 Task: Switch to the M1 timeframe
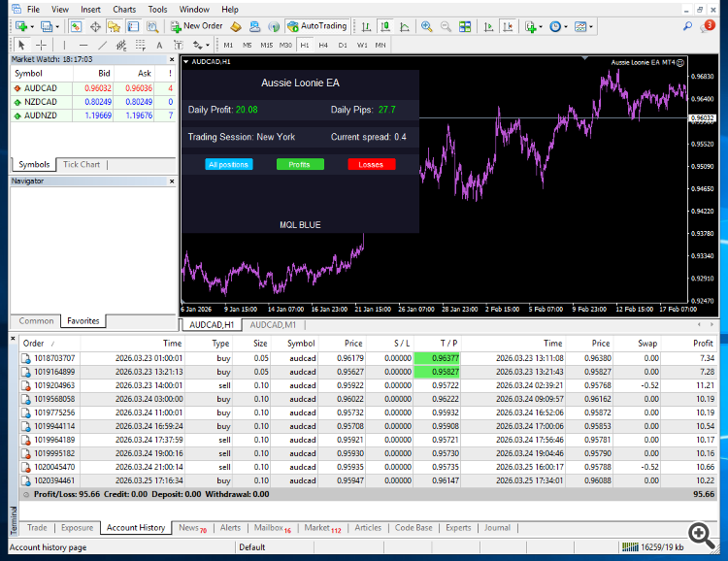pos(228,45)
